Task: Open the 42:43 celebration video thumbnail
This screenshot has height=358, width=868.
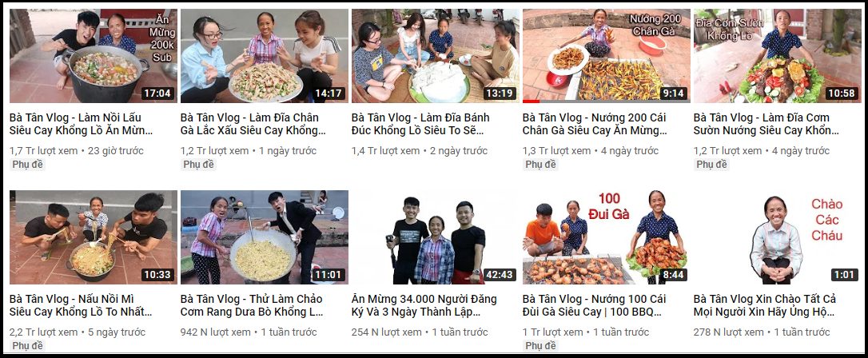Action: pyautogui.click(x=435, y=237)
